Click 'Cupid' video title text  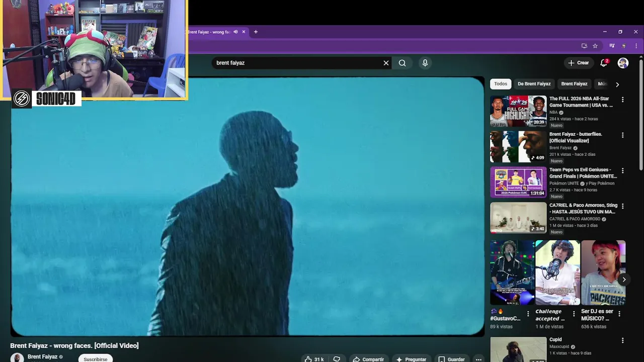click(555, 339)
